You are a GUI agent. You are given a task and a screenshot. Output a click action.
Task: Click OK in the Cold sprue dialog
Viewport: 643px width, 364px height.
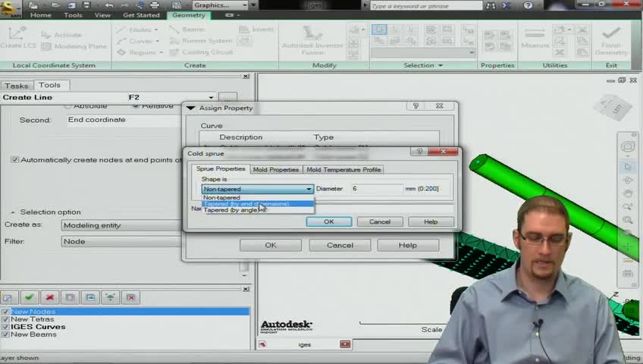[x=329, y=221]
